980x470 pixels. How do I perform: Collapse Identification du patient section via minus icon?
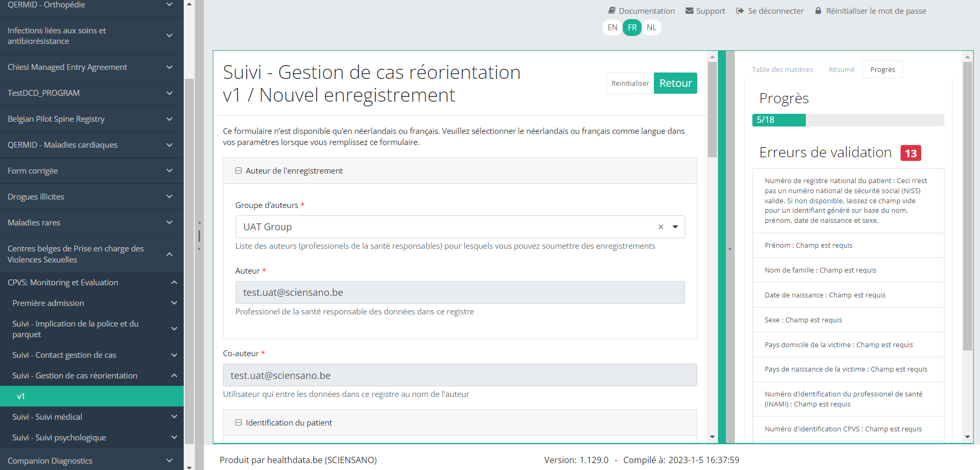239,423
